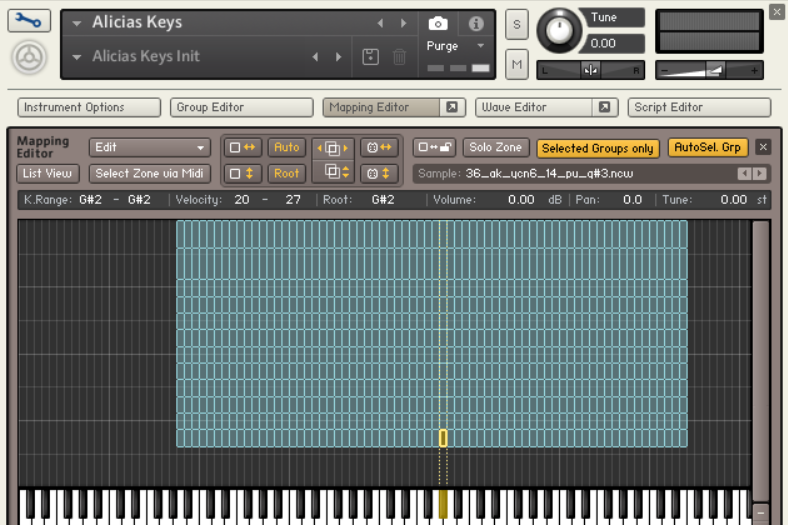Image resolution: width=788 pixels, height=525 pixels.
Task: Solo the instrument with S button
Action: (517, 24)
